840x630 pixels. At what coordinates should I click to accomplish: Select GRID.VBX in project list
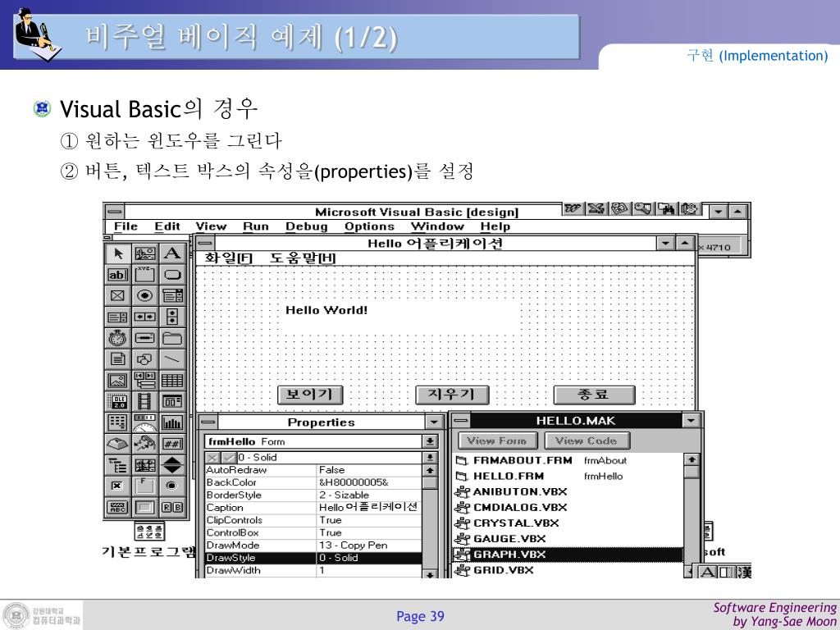[x=568, y=570]
